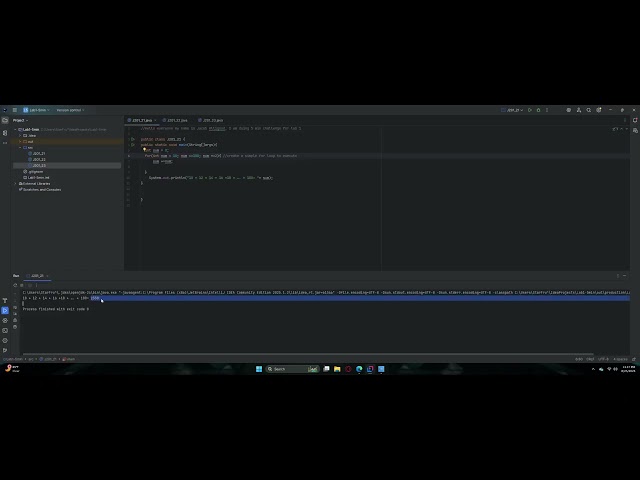Open the Project view mode dropdown
Image resolution: width=640 pixels, height=480 pixels.
(20, 120)
